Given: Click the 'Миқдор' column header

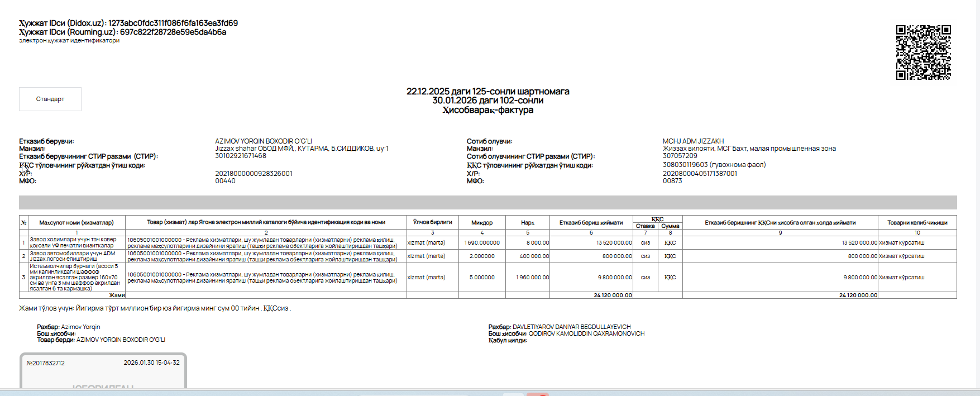Looking at the screenshot, I should click(482, 222).
